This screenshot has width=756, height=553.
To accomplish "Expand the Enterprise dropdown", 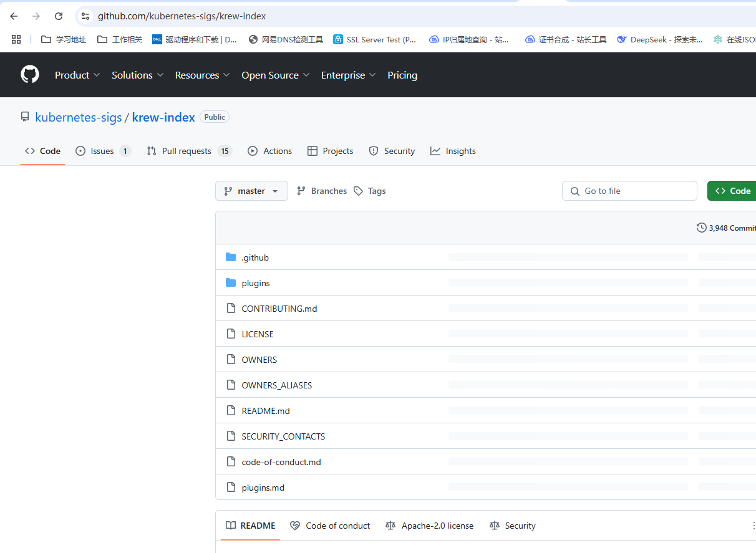I will 349,75.
